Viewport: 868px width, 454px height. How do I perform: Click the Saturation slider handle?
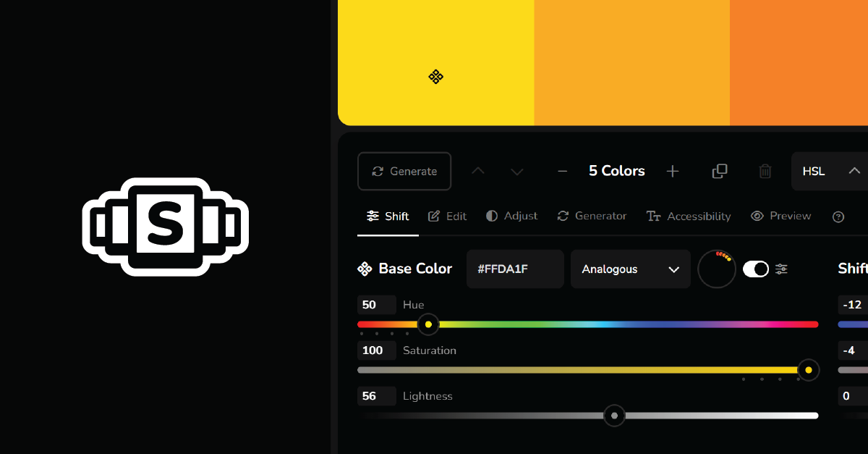tap(809, 370)
